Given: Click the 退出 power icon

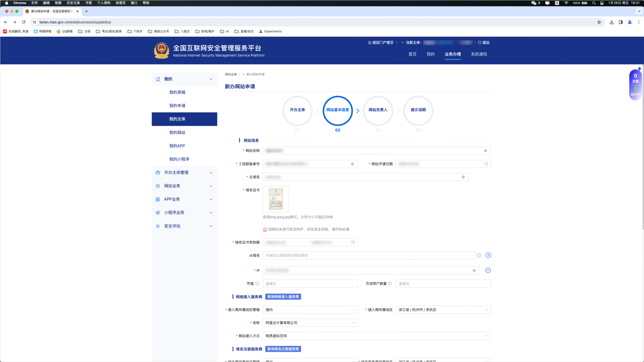Looking at the screenshot, I should pyautogui.click(x=480, y=43).
